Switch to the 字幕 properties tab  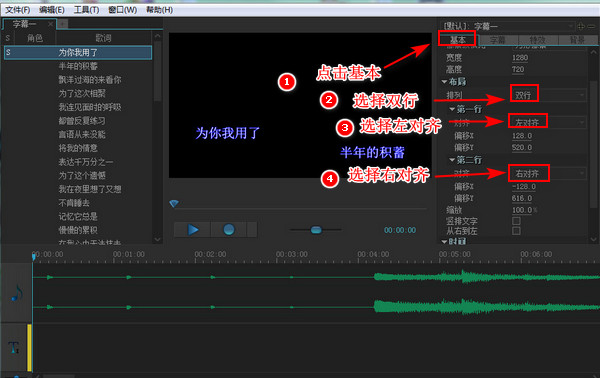[497, 40]
